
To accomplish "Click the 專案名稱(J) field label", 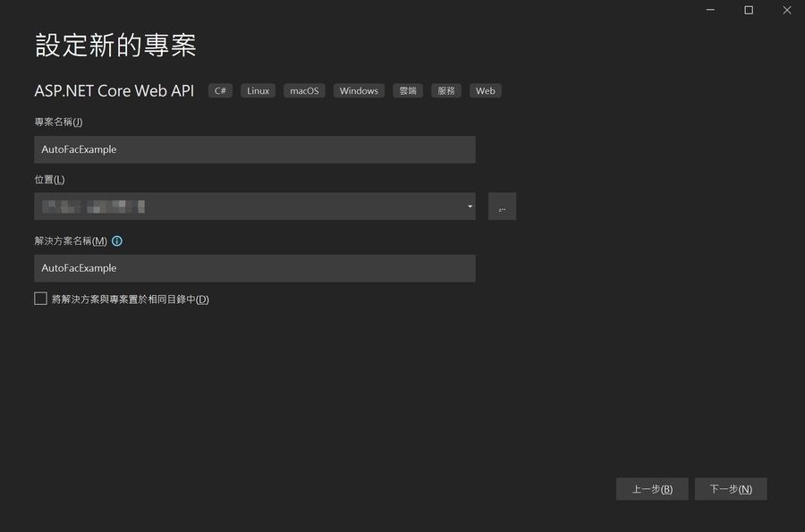I will click(58, 122).
